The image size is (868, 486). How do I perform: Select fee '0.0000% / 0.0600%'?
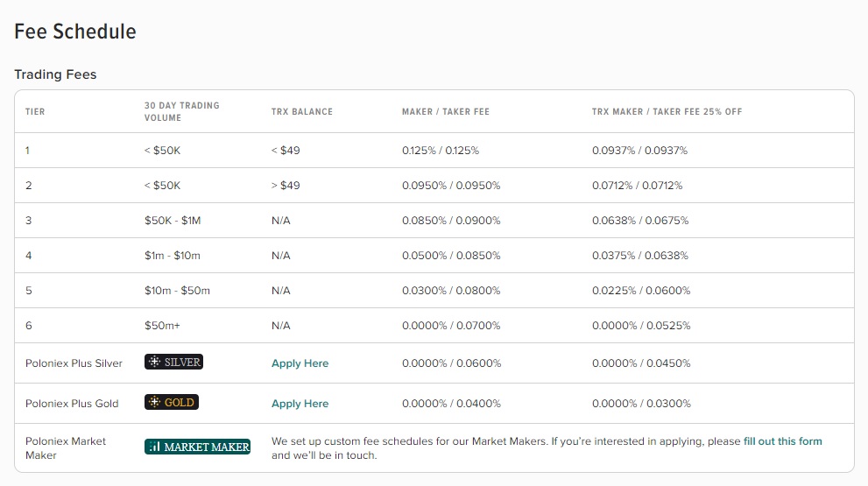[x=452, y=363]
